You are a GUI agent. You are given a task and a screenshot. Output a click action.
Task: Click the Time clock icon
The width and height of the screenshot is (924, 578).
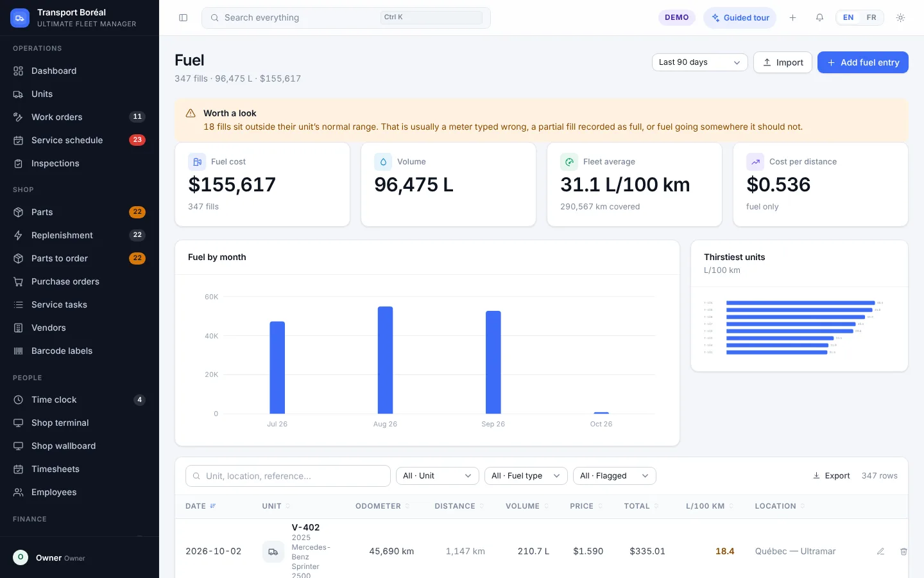pos(19,399)
